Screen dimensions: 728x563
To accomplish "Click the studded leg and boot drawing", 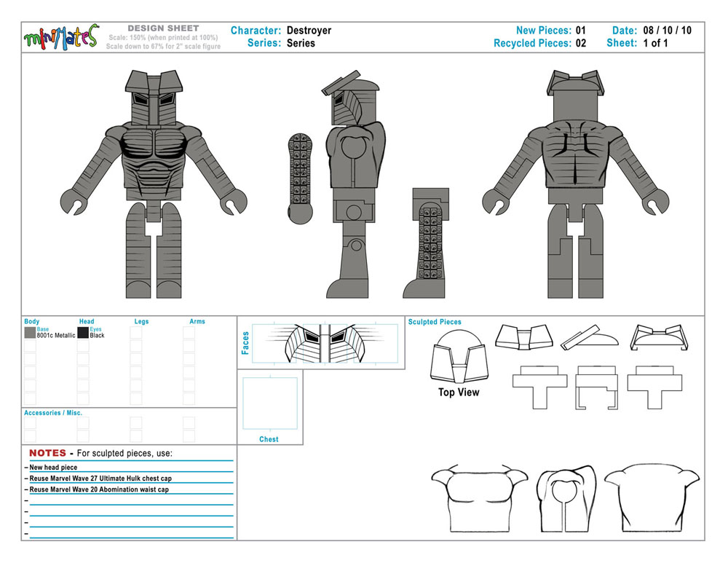I will point(426,243).
